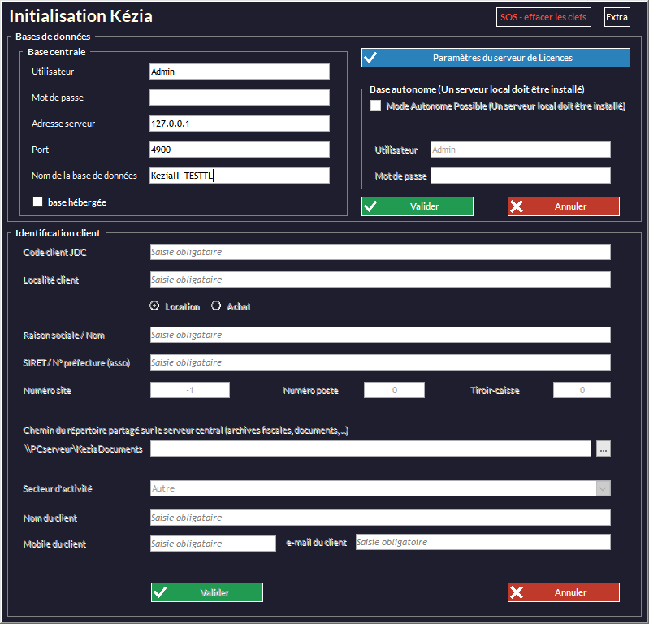The image size is (649, 624).
Task: Open Paramètres du serveur de Licences
Action: [495, 57]
